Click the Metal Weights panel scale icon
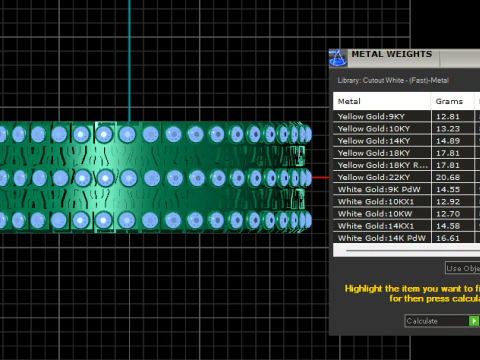The height and width of the screenshot is (360, 480). coord(338,58)
